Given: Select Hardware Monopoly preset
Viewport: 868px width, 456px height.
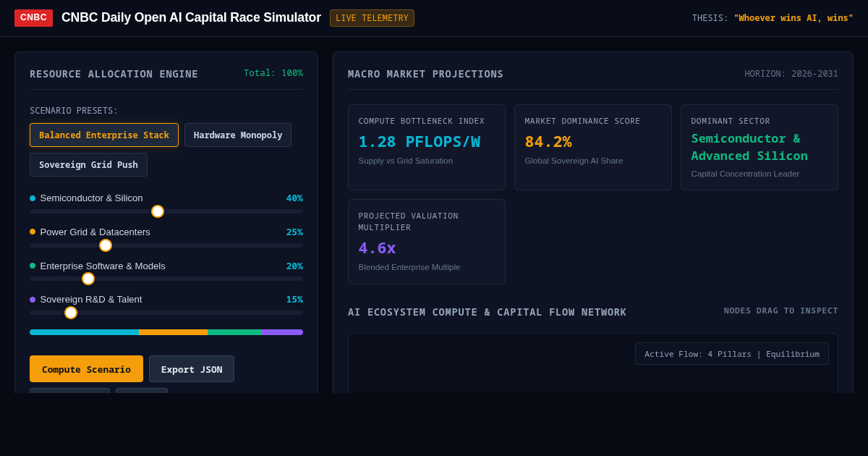Looking at the screenshot, I should [238, 135].
